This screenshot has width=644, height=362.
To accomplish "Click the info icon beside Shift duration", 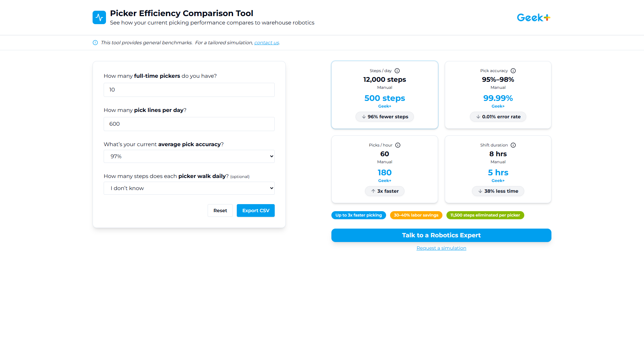I will pyautogui.click(x=513, y=145).
